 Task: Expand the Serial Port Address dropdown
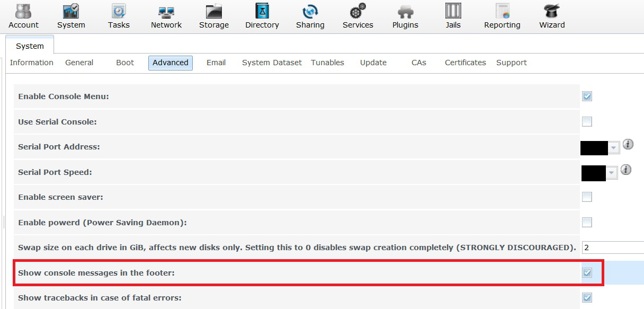pos(613,147)
